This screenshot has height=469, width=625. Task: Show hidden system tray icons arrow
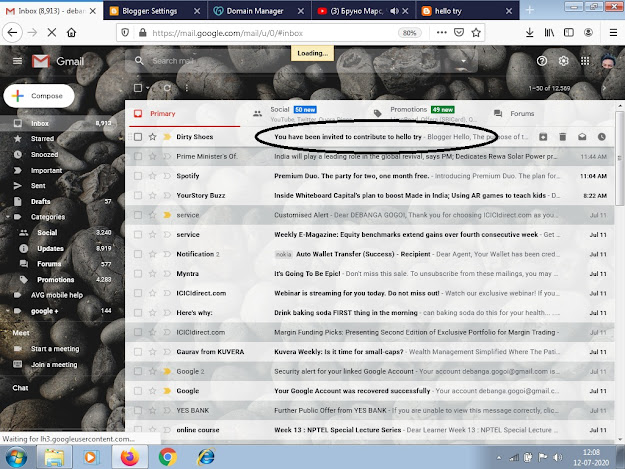[499, 457]
